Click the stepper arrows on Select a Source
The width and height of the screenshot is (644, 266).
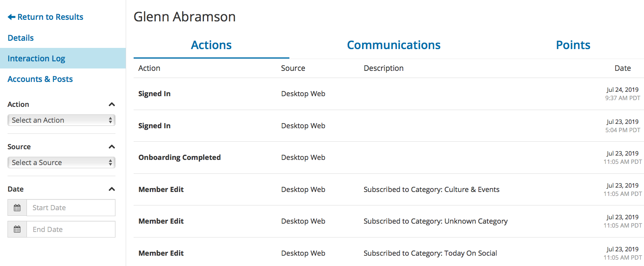111,162
